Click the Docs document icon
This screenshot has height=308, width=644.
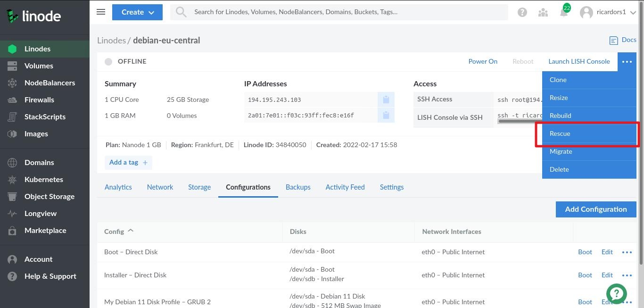click(x=613, y=41)
